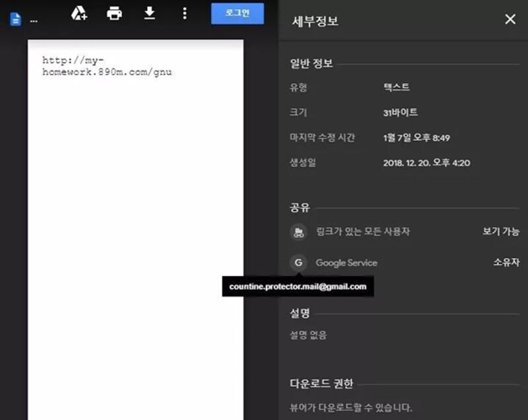Click the 다운로드 권한 section header
528x420 pixels.
321,383
